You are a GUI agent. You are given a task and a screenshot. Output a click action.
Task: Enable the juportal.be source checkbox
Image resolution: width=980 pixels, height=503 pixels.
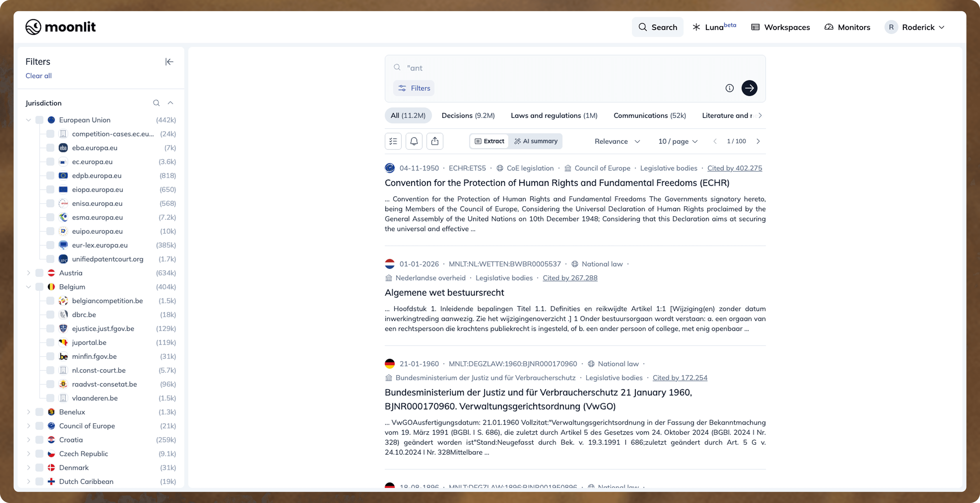[x=50, y=342]
